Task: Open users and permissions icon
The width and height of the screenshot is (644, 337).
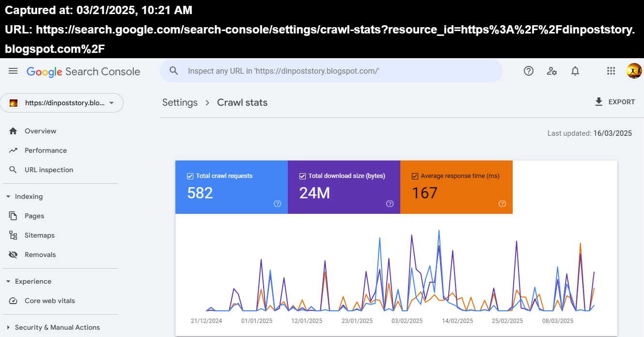Action: point(552,71)
